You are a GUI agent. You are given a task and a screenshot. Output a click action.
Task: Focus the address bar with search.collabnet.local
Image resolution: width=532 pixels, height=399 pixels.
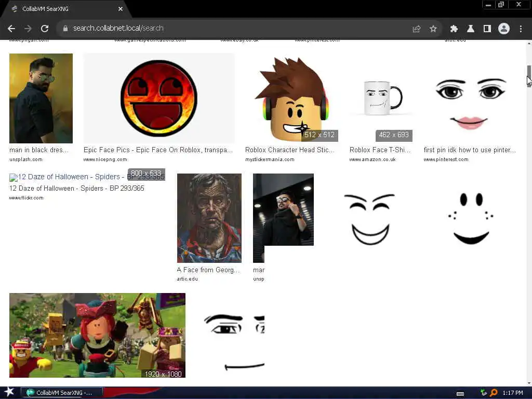(237, 29)
